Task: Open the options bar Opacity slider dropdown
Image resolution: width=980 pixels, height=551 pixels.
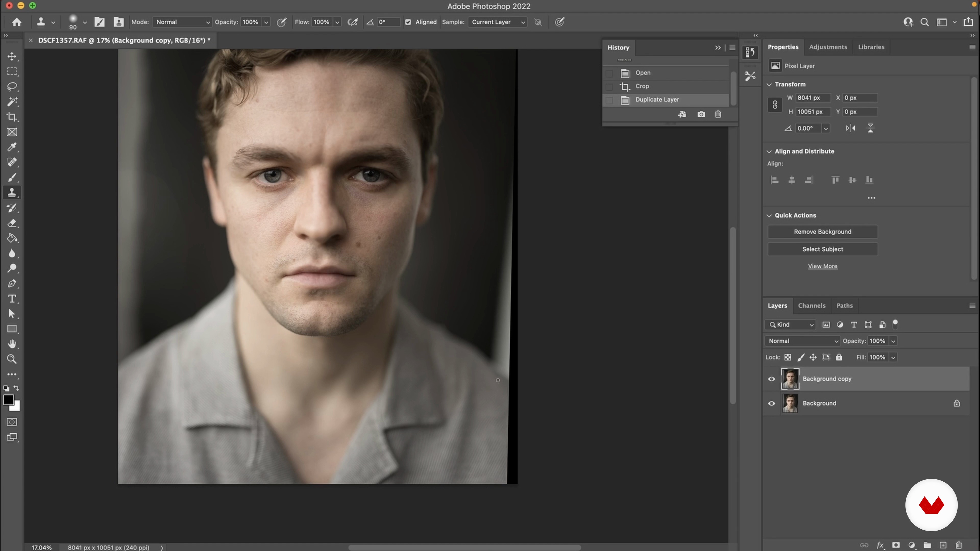Action: pyautogui.click(x=266, y=22)
